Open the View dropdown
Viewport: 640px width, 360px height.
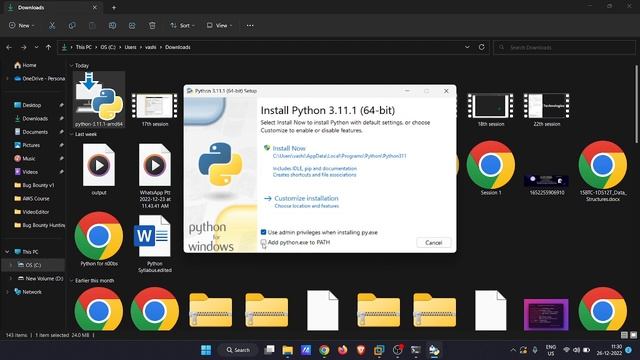pyautogui.click(x=219, y=25)
